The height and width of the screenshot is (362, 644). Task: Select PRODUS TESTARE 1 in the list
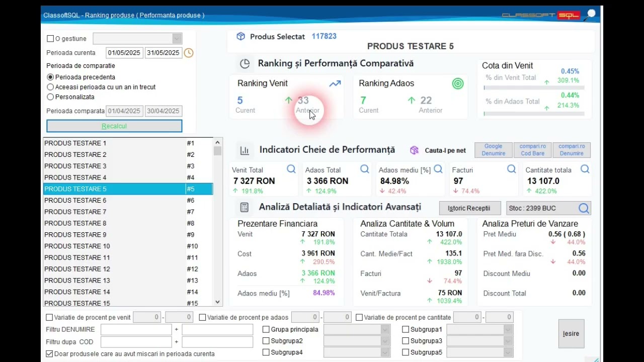pos(128,143)
